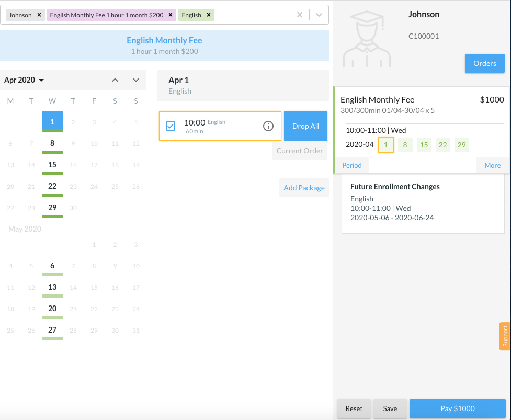
Task: Click the Drop All button
Action: coord(305,126)
